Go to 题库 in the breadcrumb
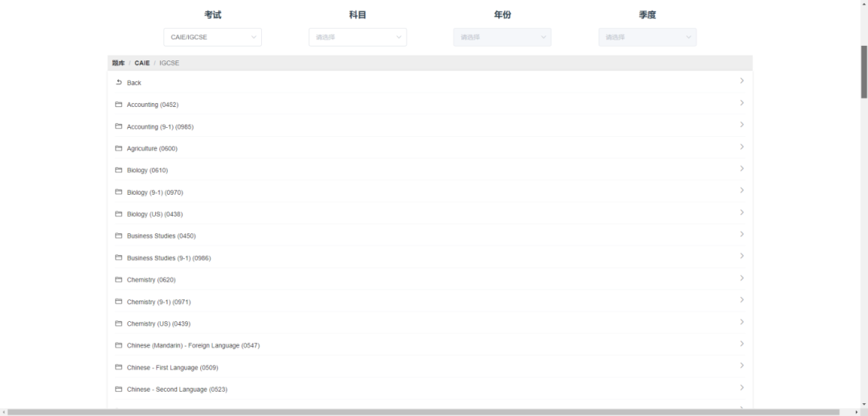This screenshot has height=416, width=868. pos(118,63)
